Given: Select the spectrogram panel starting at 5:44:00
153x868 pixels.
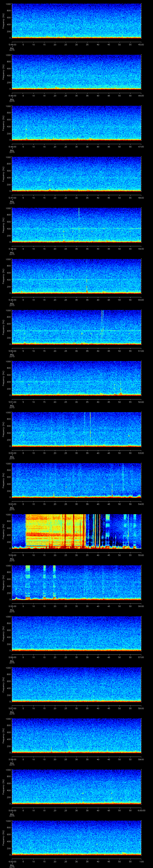Looking at the screenshot, I should click(76, 21).
